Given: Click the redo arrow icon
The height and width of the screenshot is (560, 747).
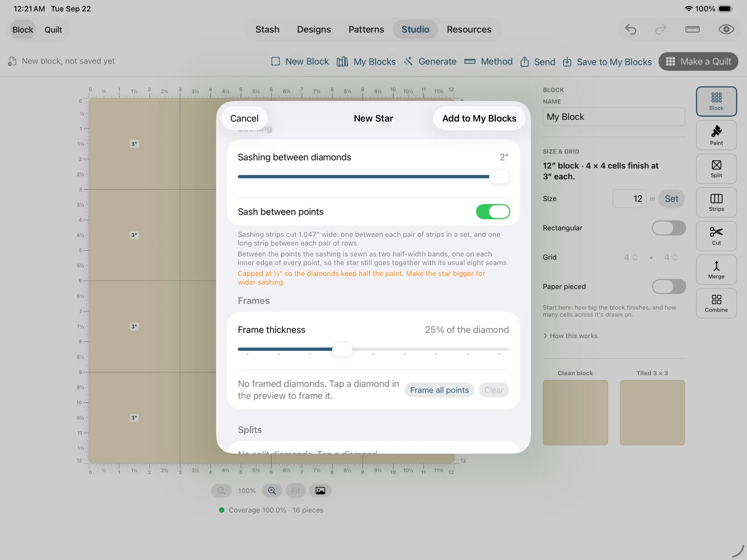Looking at the screenshot, I should pyautogui.click(x=661, y=29).
